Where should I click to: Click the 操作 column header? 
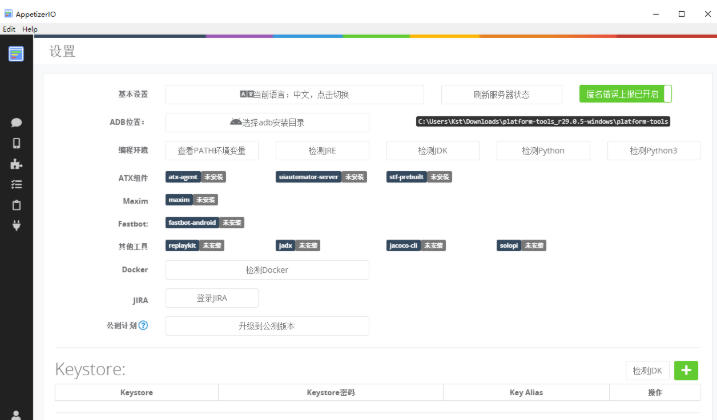[655, 393]
